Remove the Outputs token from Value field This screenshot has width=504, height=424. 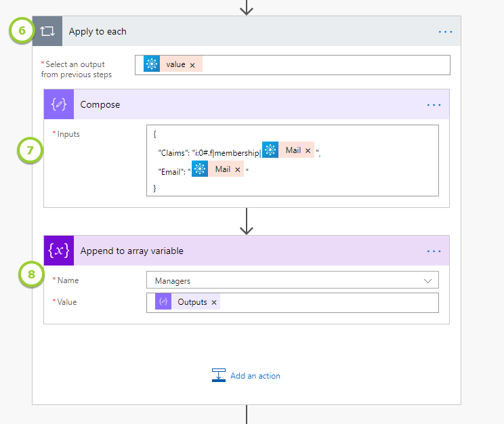pos(214,303)
